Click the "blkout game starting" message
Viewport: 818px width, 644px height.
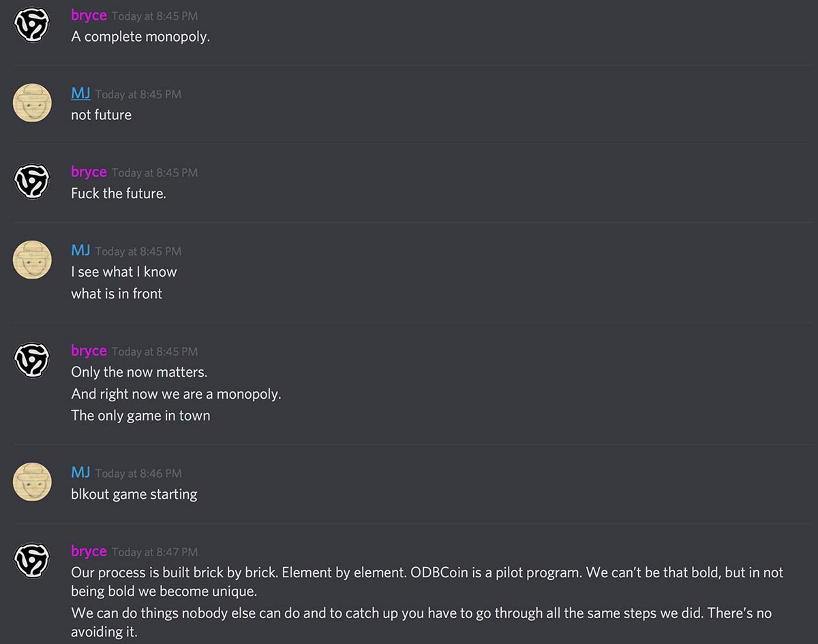(x=134, y=494)
